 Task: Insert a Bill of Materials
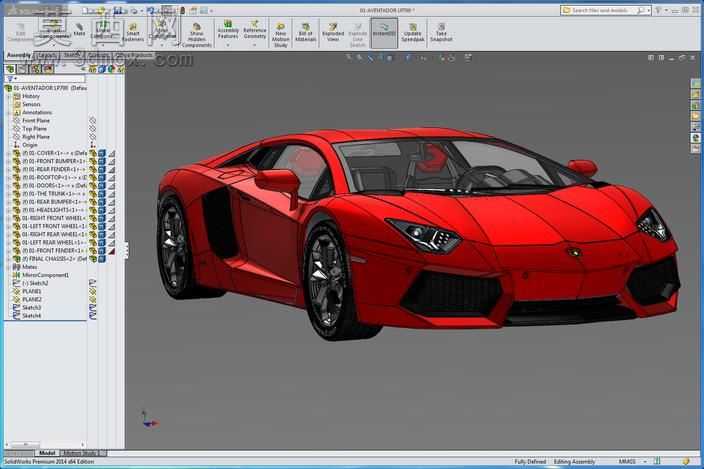[x=305, y=33]
